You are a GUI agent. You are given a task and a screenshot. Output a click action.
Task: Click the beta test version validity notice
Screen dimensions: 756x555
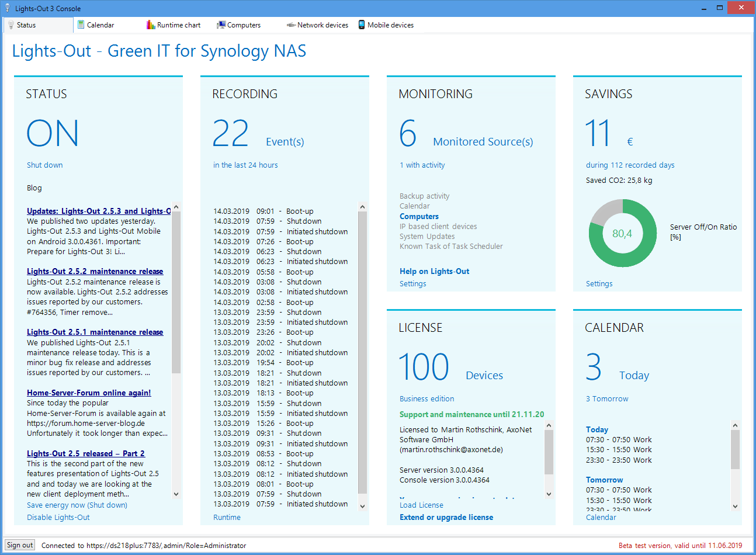point(680,545)
